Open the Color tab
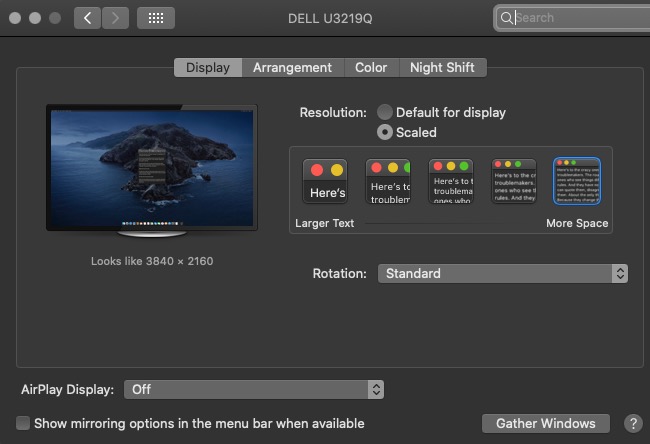 (371, 68)
